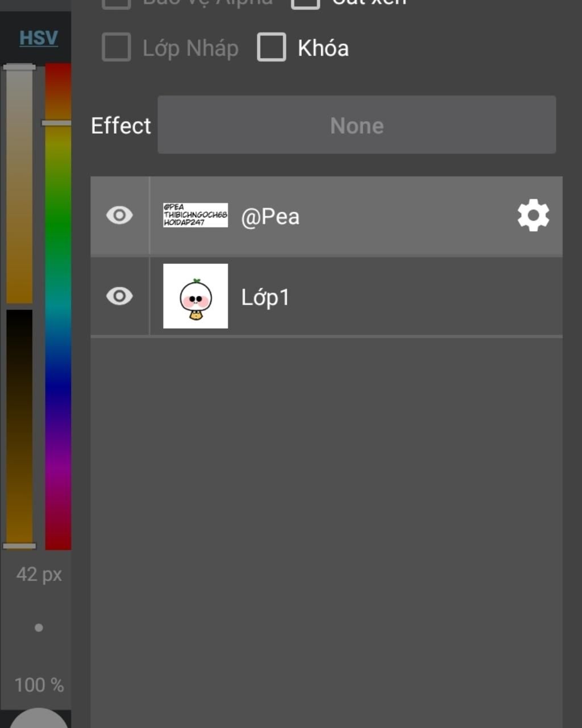Pick green on the rainbow hue strip
Image resolution: width=582 pixels, height=728 pixels.
pyautogui.click(x=58, y=227)
